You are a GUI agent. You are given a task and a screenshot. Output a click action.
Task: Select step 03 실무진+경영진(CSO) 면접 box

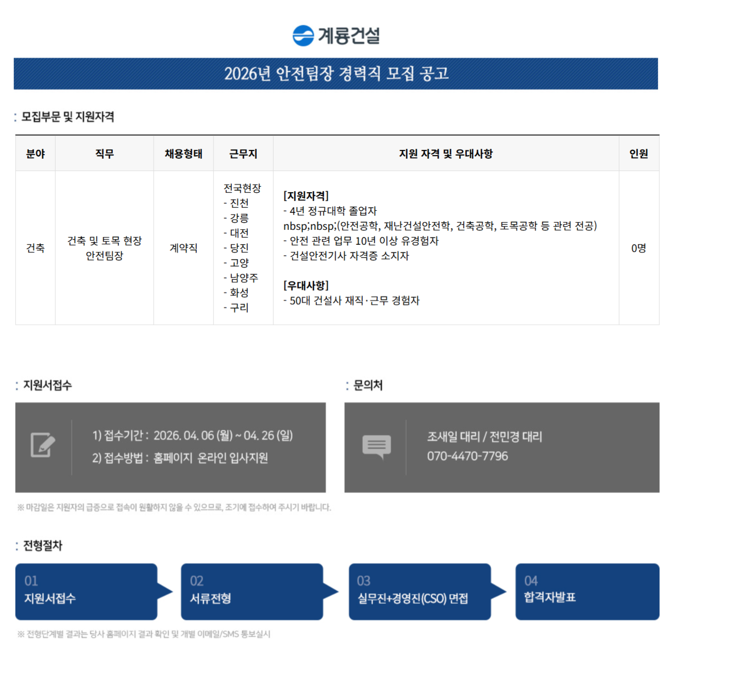click(x=420, y=591)
